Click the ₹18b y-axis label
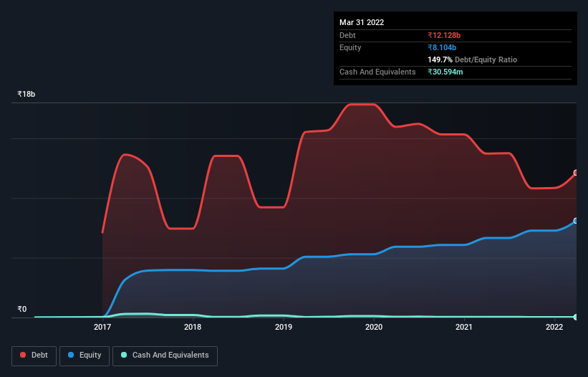This screenshot has width=588, height=377. (x=26, y=94)
